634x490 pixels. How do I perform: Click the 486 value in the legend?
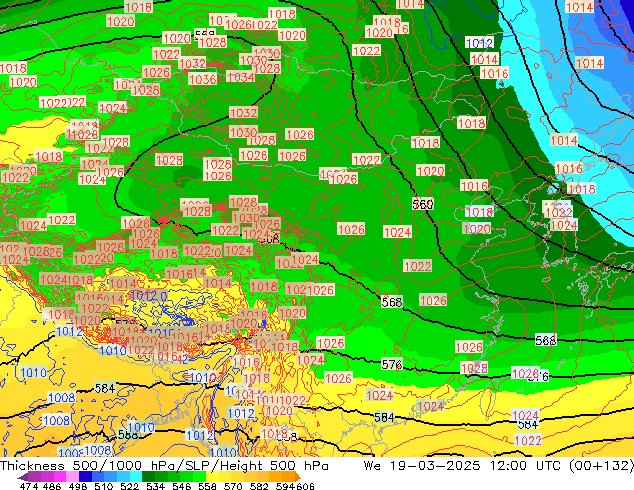52,486
